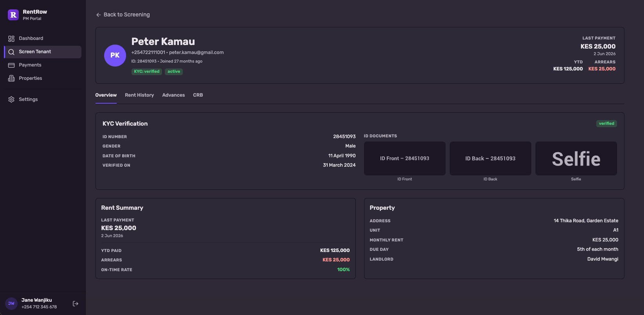The width and height of the screenshot is (644, 315).
Task: Click the Dashboard grid icon
Action: [11, 38]
